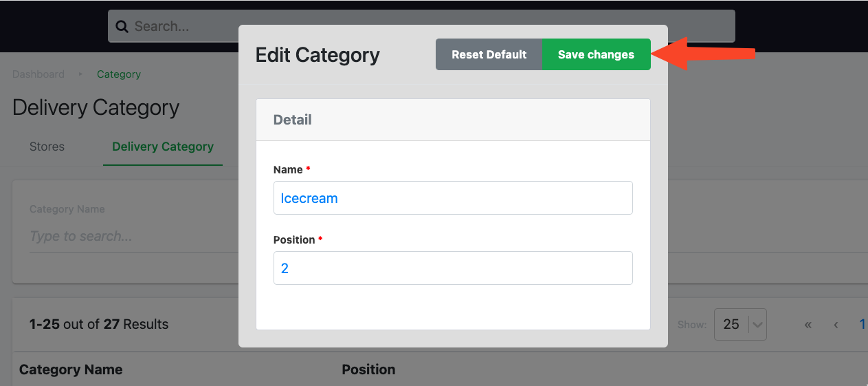This screenshot has height=386, width=868.
Task: Click the Name input field containing Icecream
Action: (453, 198)
